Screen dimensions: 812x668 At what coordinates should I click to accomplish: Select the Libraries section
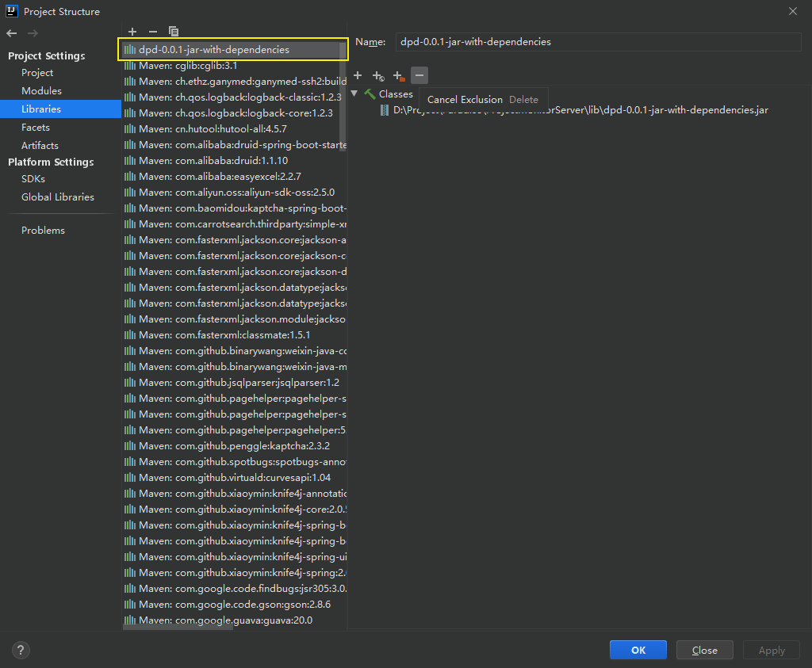point(60,109)
